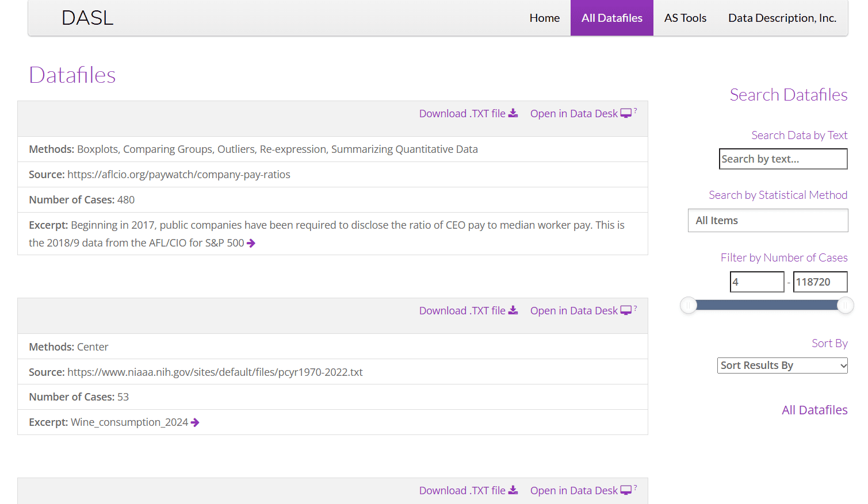The width and height of the screenshot is (868, 504).
Task: Open the Sort Results By dropdown
Action: click(782, 366)
